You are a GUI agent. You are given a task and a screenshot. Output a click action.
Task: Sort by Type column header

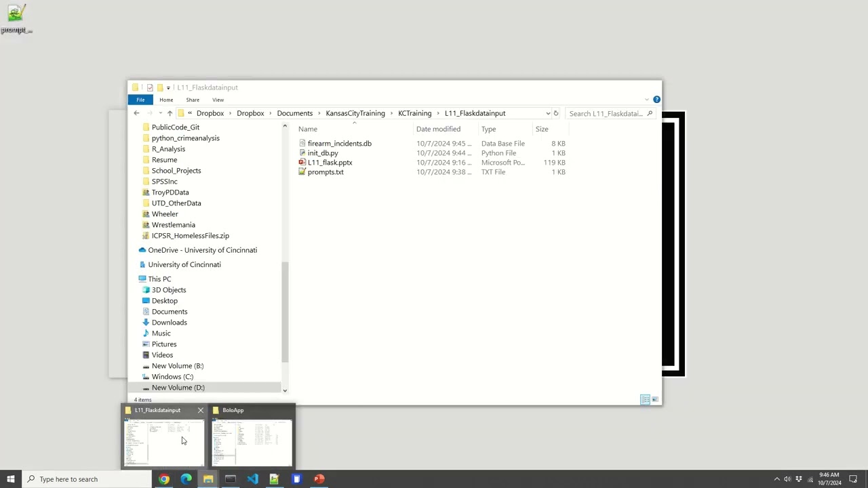click(x=488, y=129)
